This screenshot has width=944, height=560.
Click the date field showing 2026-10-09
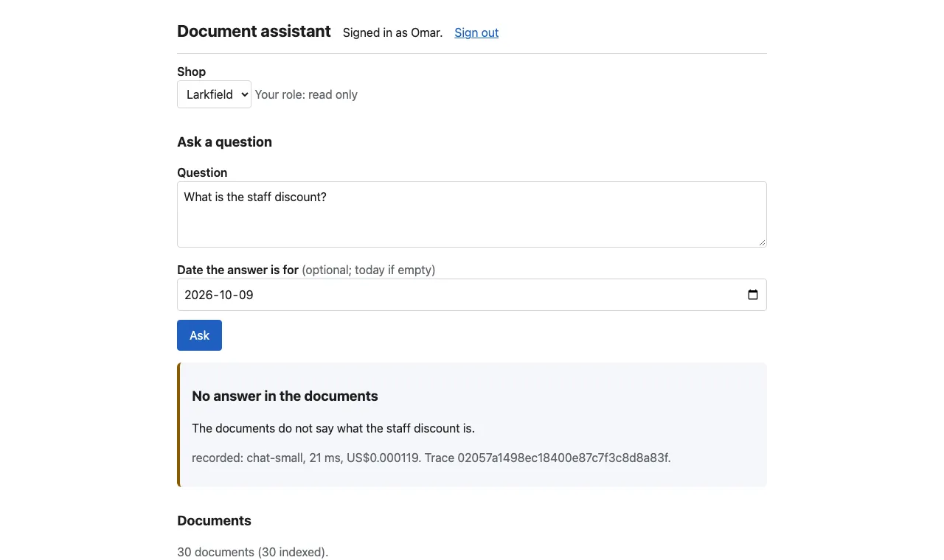(x=472, y=295)
